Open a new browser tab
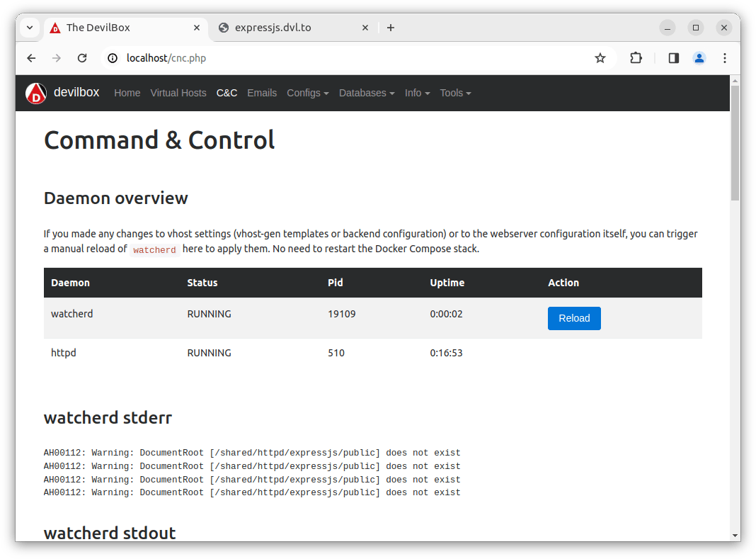Screen dimensions: 756x559 tap(391, 28)
